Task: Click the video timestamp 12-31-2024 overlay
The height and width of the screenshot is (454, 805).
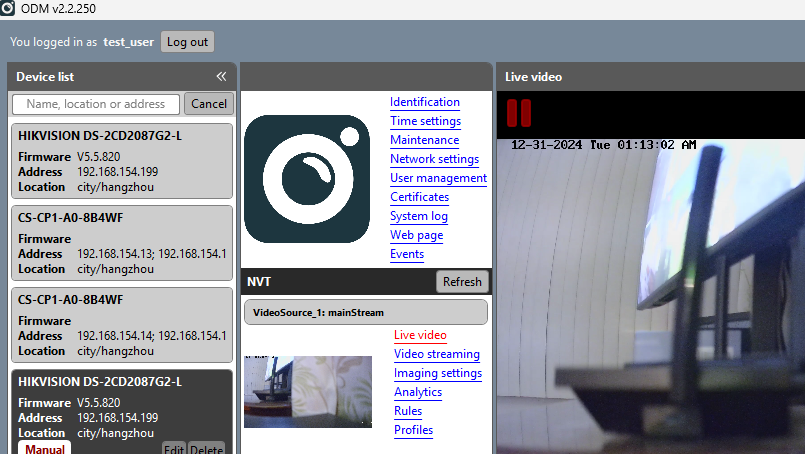Action: (603, 145)
